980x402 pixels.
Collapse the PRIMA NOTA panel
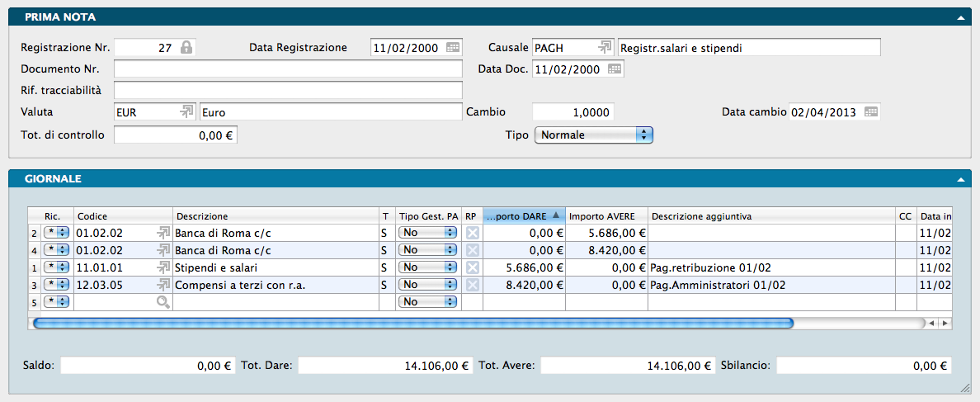coord(960,17)
